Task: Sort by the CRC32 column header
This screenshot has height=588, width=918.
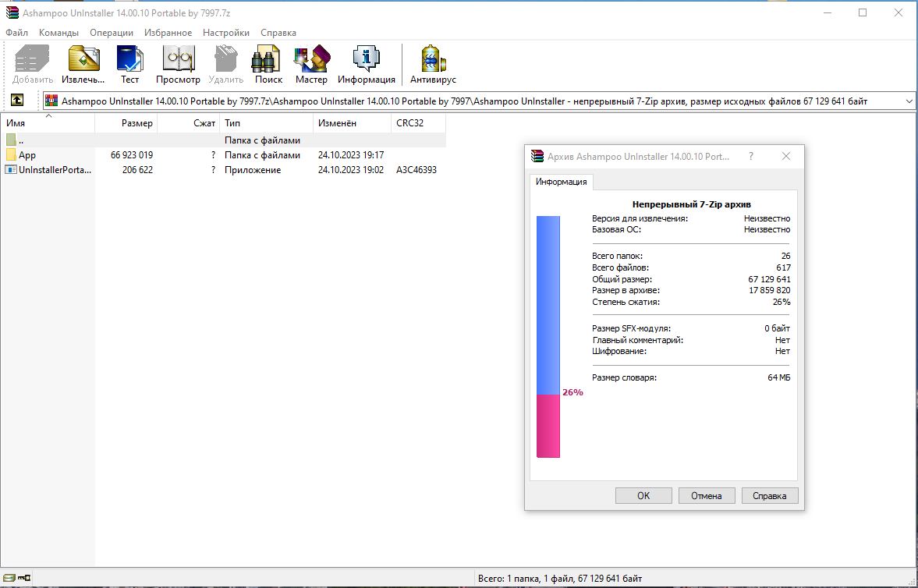Action: tap(418, 123)
